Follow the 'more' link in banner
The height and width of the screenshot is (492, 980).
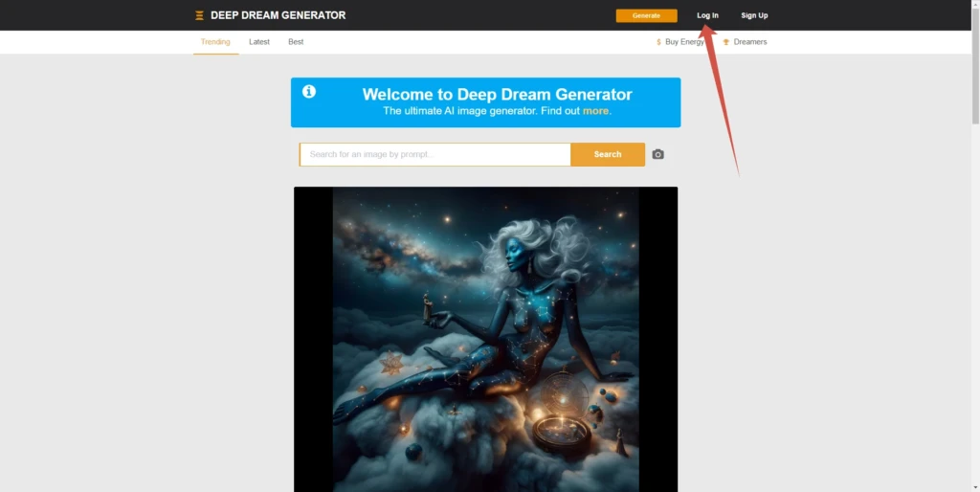[595, 111]
